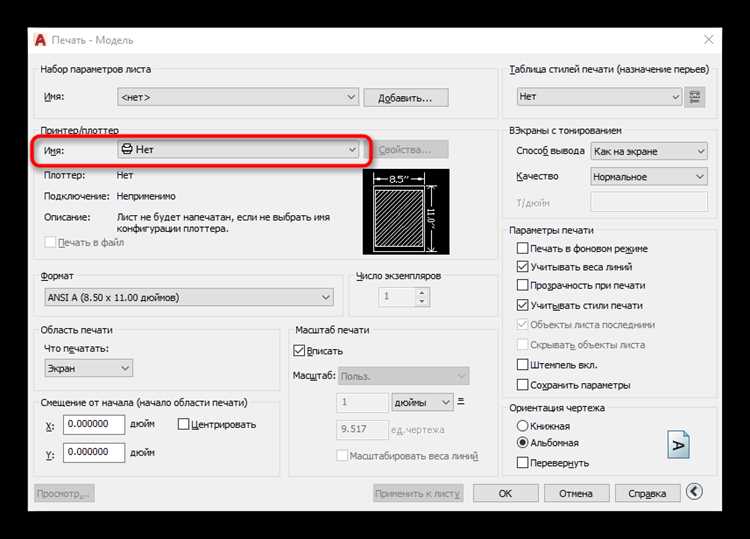Screen dimensions: 750x539
Task: Collapse dialog with the round arrow button
Action: (694, 492)
